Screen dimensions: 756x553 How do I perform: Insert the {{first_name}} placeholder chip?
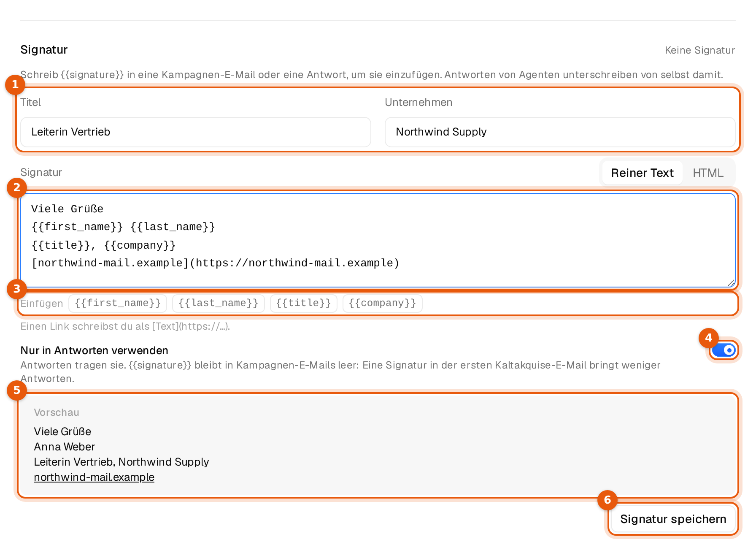click(118, 303)
